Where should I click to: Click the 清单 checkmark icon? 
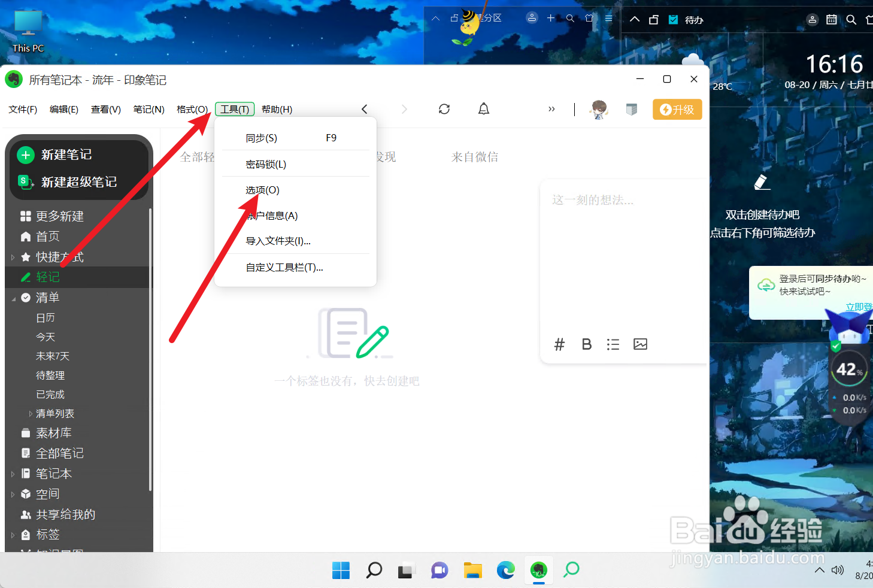click(x=26, y=298)
